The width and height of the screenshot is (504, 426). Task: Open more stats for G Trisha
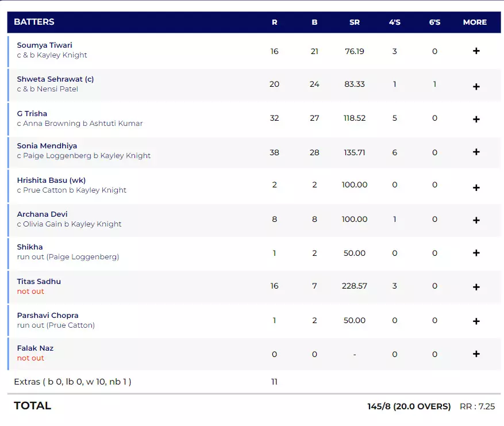click(476, 119)
